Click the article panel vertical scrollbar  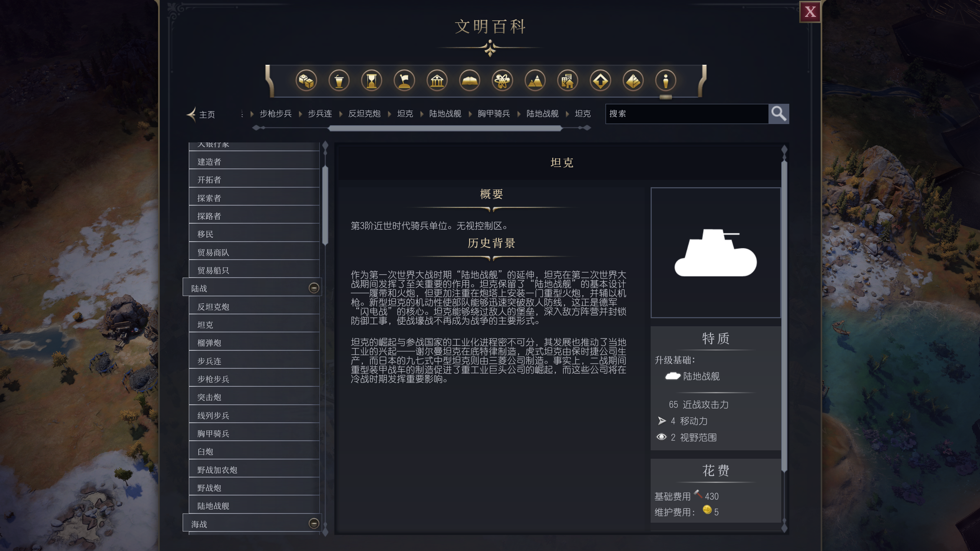[784, 316]
